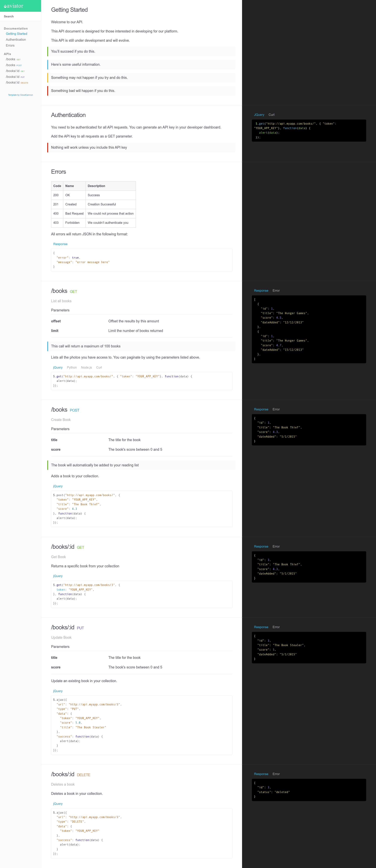Switch to the Curl tab in the Authentication example
376x868 pixels.
pyautogui.click(x=271, y=115)
